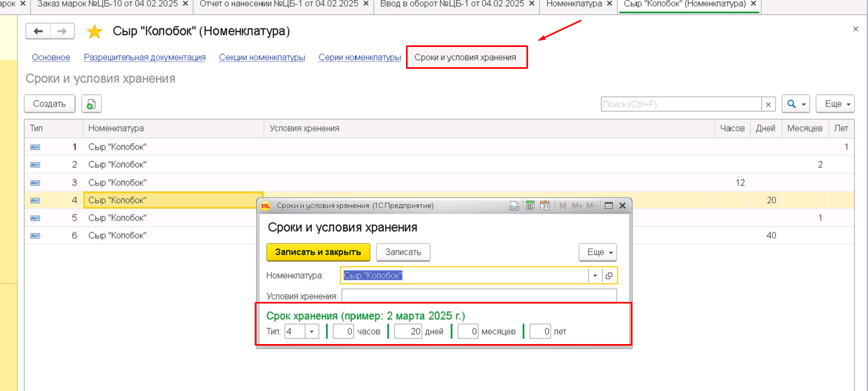
Task: Open the Серии номенклатуры link
Action: click(x=360, y=57)
